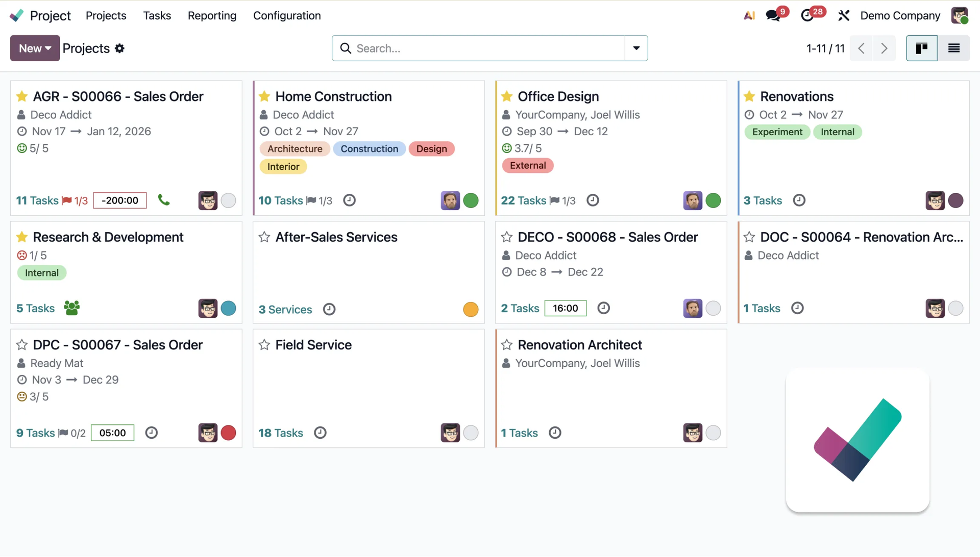Open activity clock on Office Design card

pos(593,200)
